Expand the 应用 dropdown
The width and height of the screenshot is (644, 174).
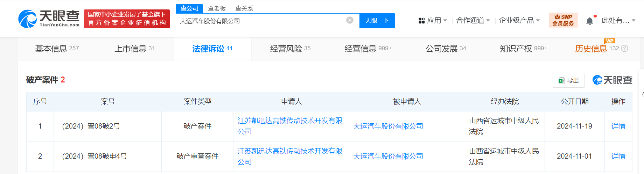tap(433, 21)
